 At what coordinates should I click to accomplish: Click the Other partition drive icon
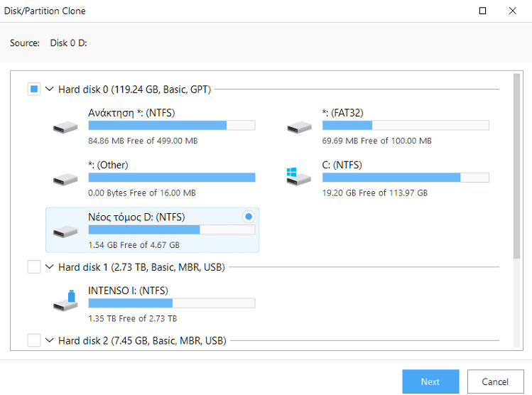click(x=65, y=179)
